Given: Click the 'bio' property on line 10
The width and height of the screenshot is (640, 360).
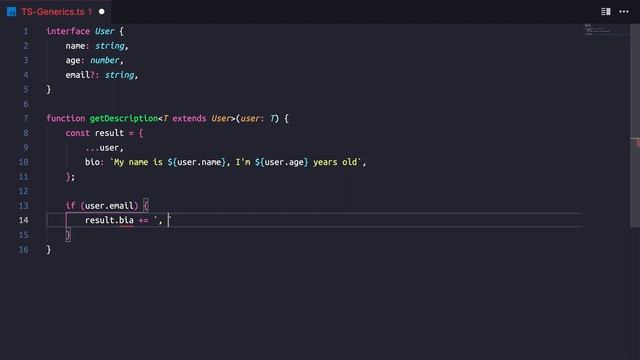Looking at the screenshot, I should tap(92, 162).
